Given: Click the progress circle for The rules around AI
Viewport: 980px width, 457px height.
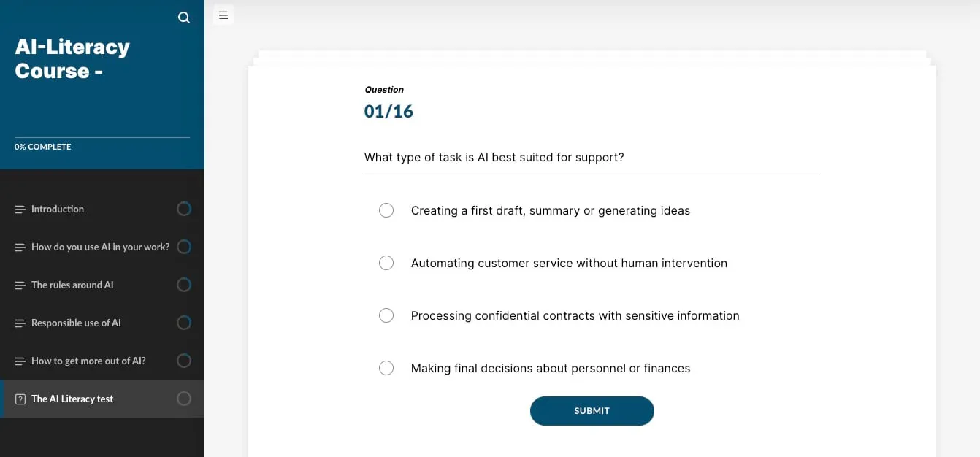Looking at the screenshot, I should coord(184,285).
